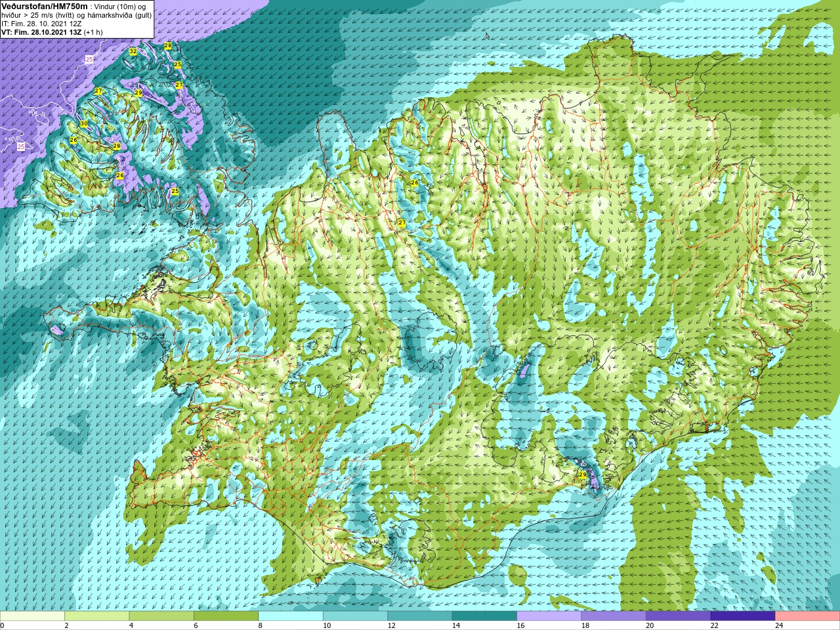Click the 16–18 m/s lavender legend swatch
Screen dimensions: 840x630
[x=549, y=616]
